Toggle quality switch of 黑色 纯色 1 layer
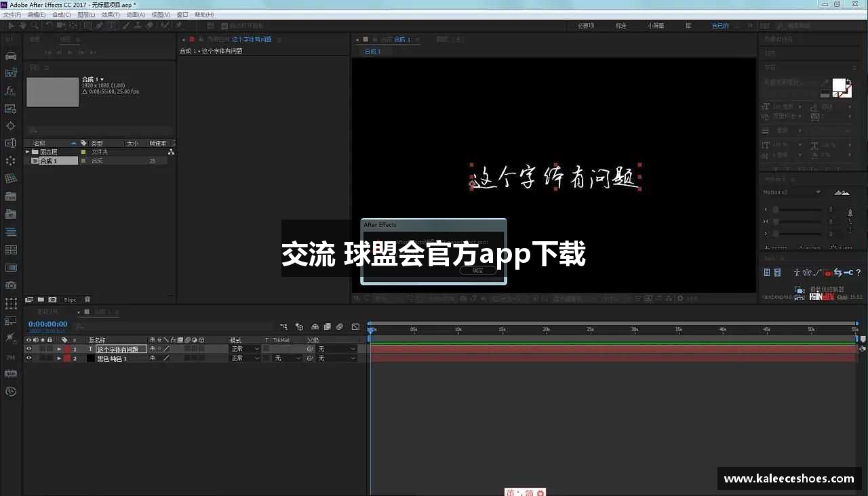Image resolution: width=868 pixels, height=496 pixels. coord(166,358)
